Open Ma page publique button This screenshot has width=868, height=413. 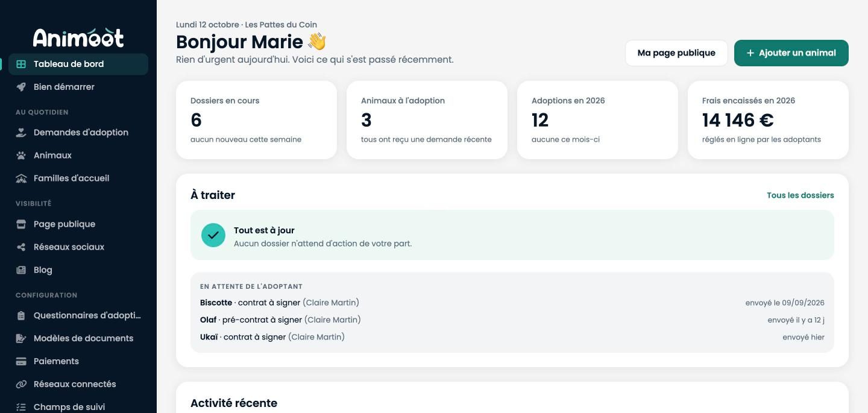pyautogui.click(x=676, y=53)
